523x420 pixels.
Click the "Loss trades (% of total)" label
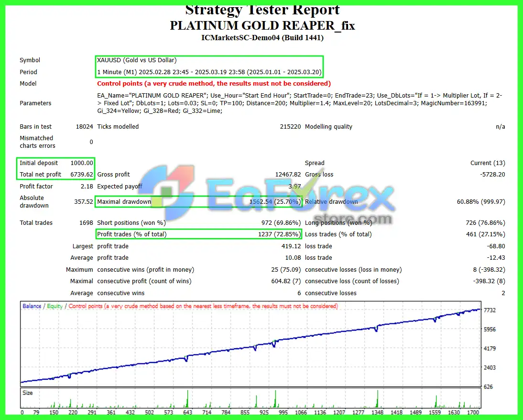tap(338, 234)
